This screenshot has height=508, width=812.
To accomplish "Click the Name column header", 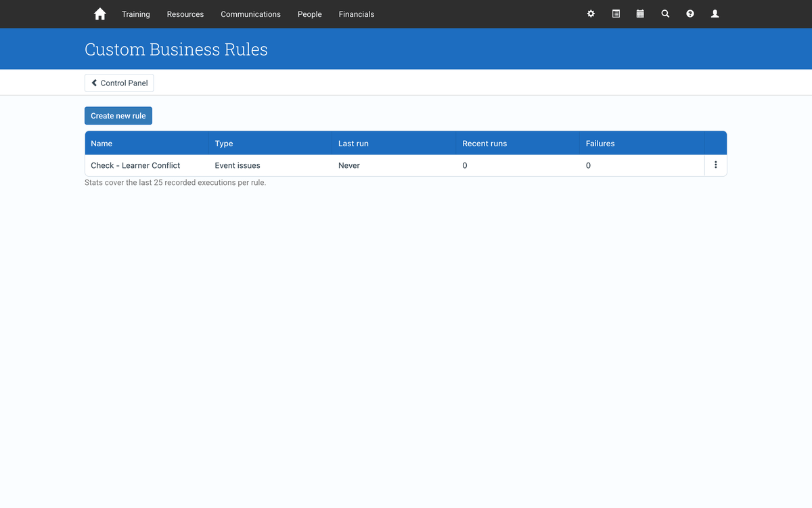I will point(147,144).
